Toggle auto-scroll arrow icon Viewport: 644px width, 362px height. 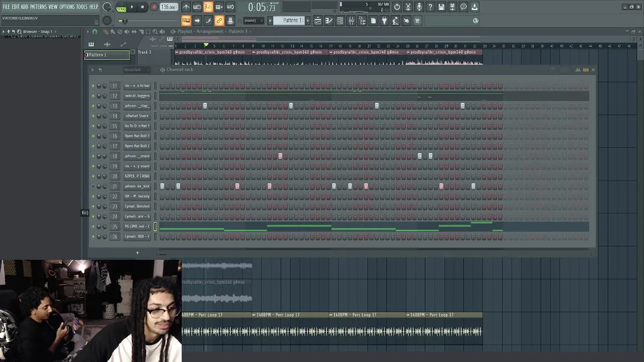(197, 21)
